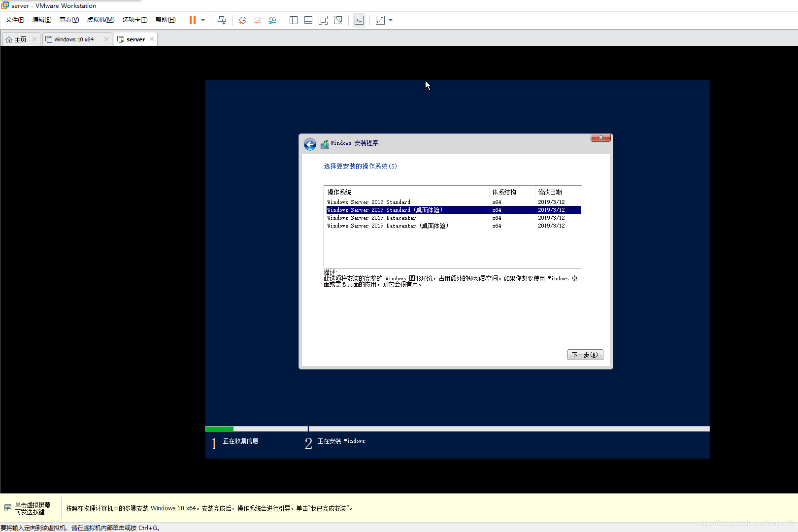This screenshot has height=532, width=798.
Task: Take a snapshot of the VM
Action: (242, 20)
